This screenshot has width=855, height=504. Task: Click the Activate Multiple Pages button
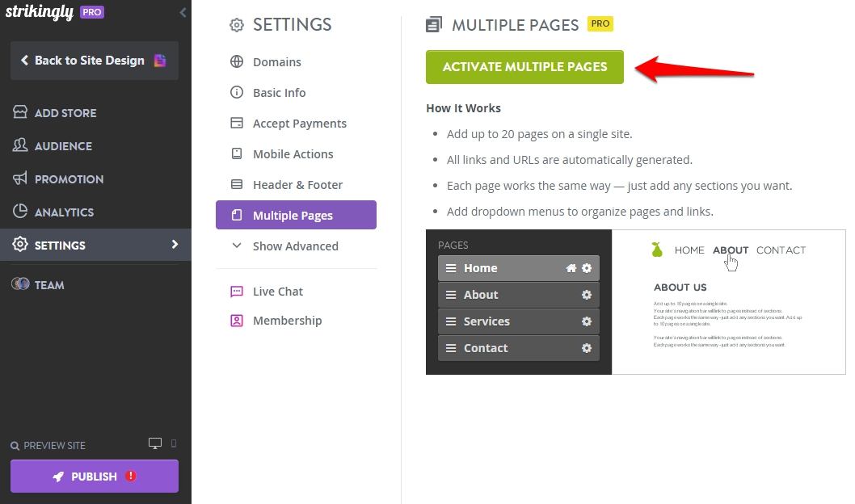[x=524, y=68]
